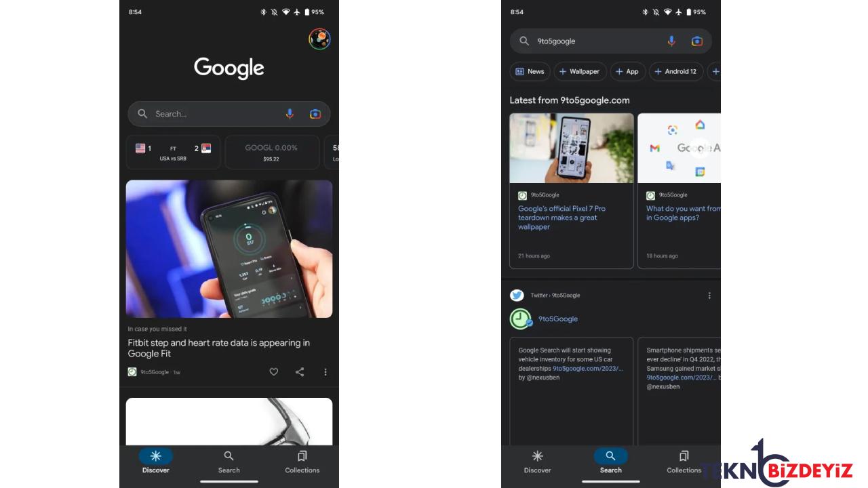Open the Google apps icons article image
Viewport: 868px width, 488px height.
pyautogui.click(x=679, y=148)
